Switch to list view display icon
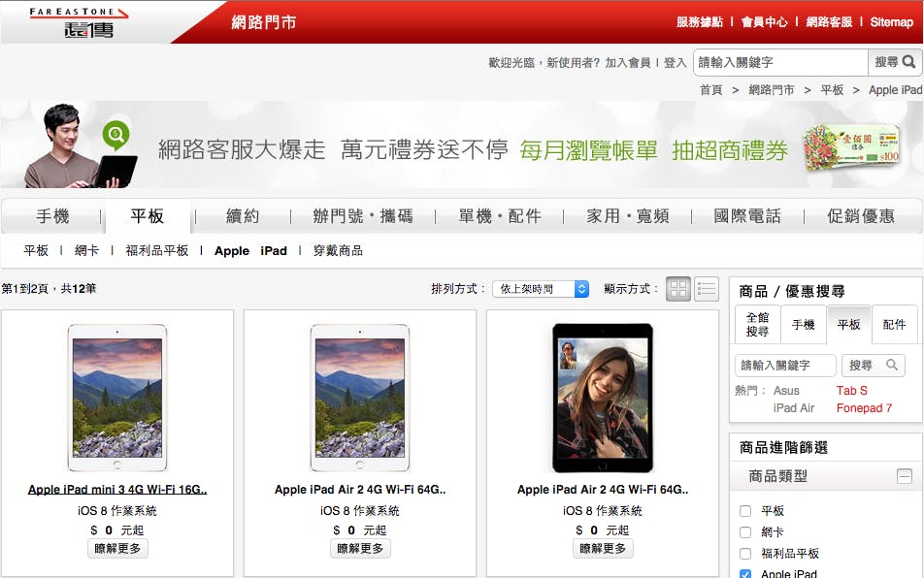The image size is (924, 578). pos(707,289)
